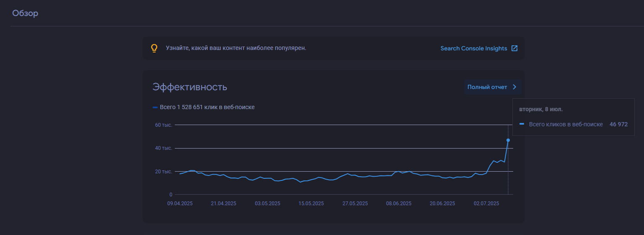Click the 15.05.2025 axis date label
Viewport: 644px width, 235px height.
click(x=311, y=204)
